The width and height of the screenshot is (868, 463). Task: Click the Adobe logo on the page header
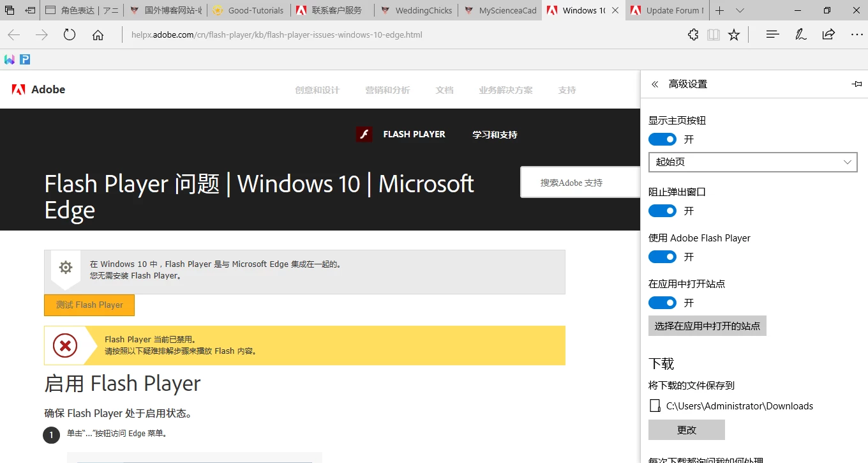pyautogui.click(x=38, y=89)
